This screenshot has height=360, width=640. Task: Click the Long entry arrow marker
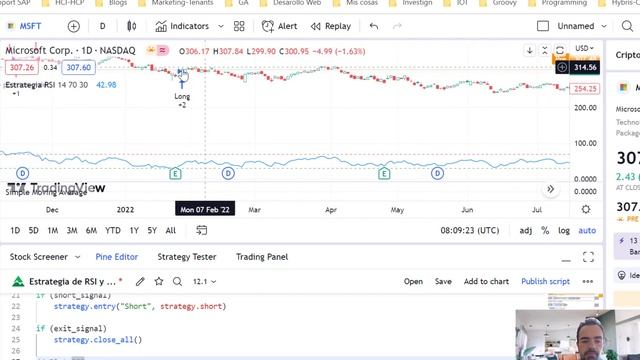click(182, 84)
